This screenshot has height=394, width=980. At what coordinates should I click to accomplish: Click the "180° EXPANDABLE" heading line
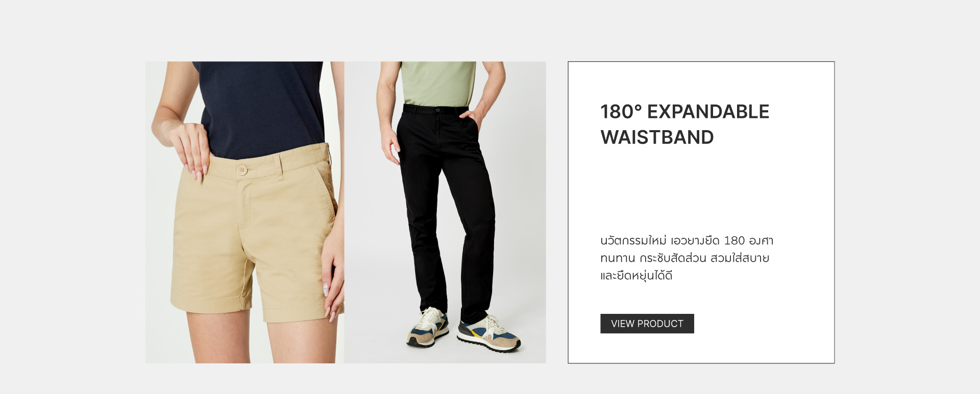pyautogui.click(x=684, y=112)
